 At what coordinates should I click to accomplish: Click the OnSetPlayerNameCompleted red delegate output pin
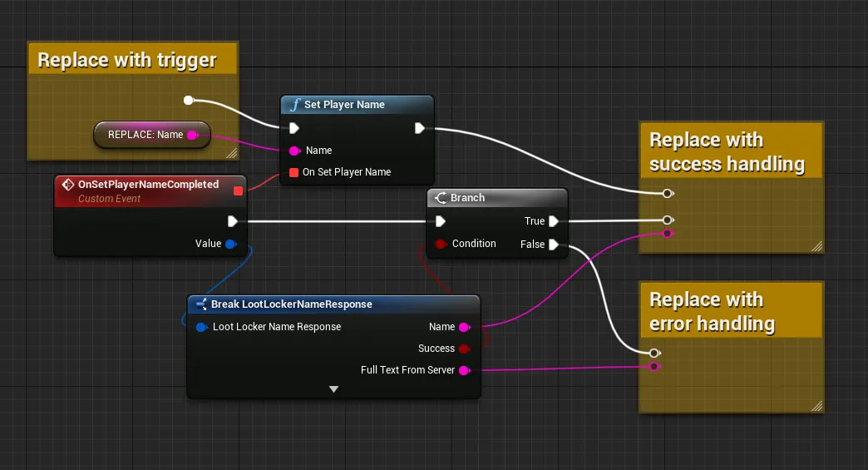[238, 191]
